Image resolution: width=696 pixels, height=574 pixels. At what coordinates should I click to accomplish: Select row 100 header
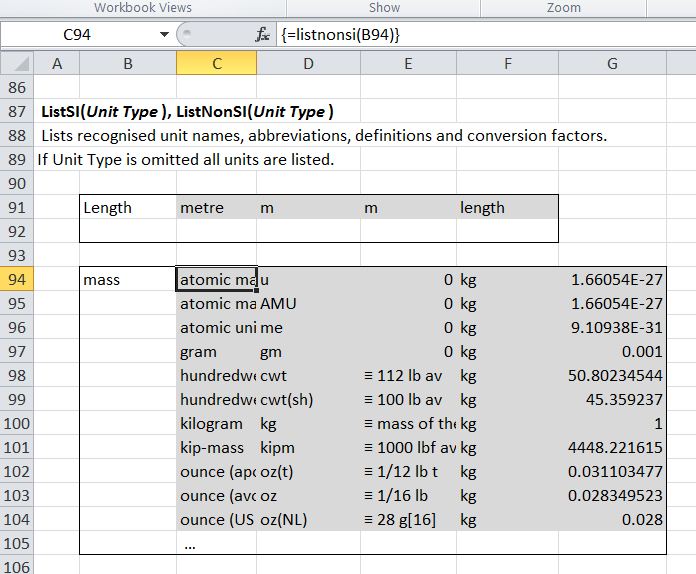[x=17, y=424]
